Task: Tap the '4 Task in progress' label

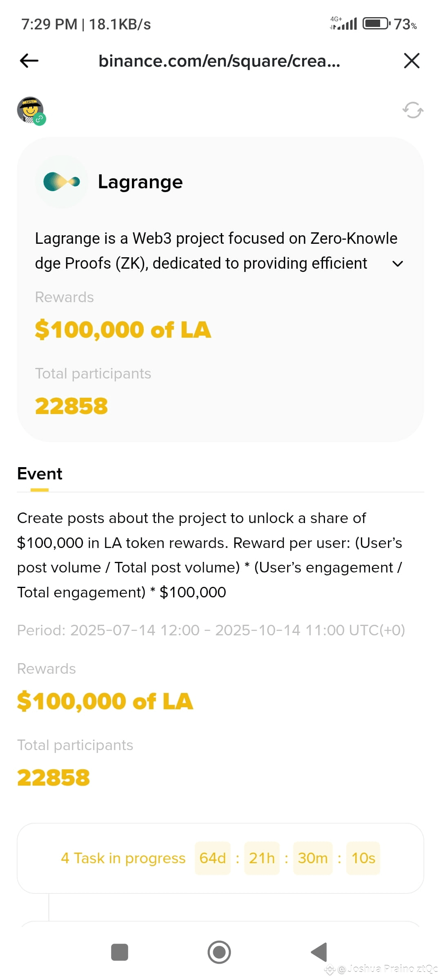Action: coord(123,858)
